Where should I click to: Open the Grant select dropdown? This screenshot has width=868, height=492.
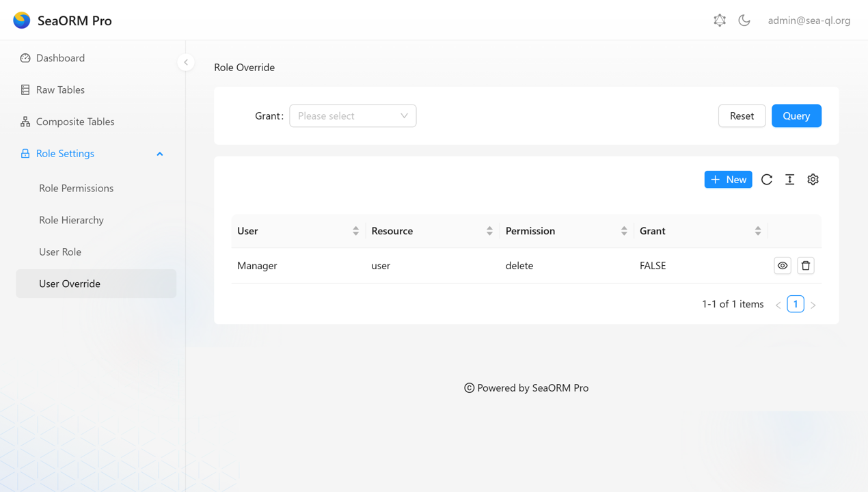point(353,116)
